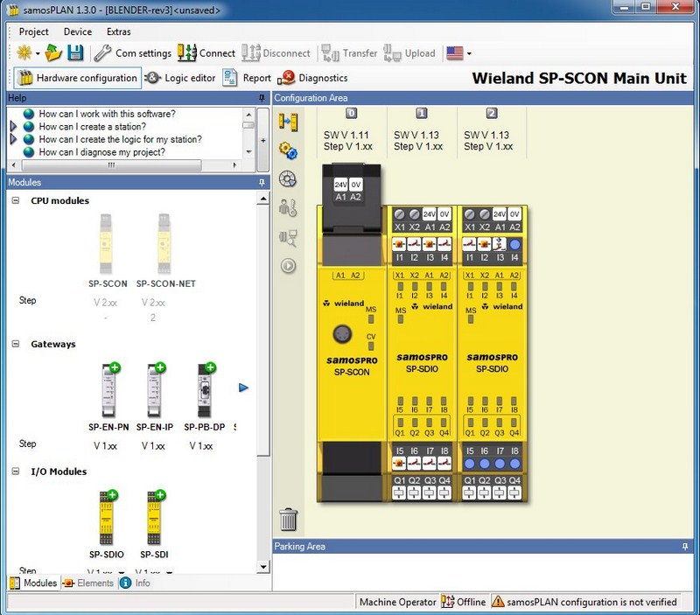Screen dimensions: 700x615
Task: Select module slot number 0 header
Action: pos(352,114)
